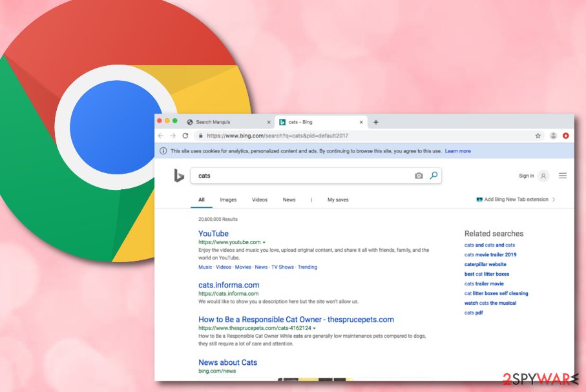
Task: Expand the arrow next to thesprucepets.com URL
Action: point(314,328)
